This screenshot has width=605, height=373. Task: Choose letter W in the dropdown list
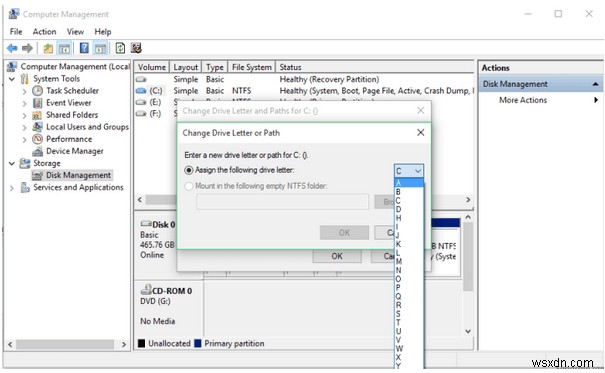(409, 348)
